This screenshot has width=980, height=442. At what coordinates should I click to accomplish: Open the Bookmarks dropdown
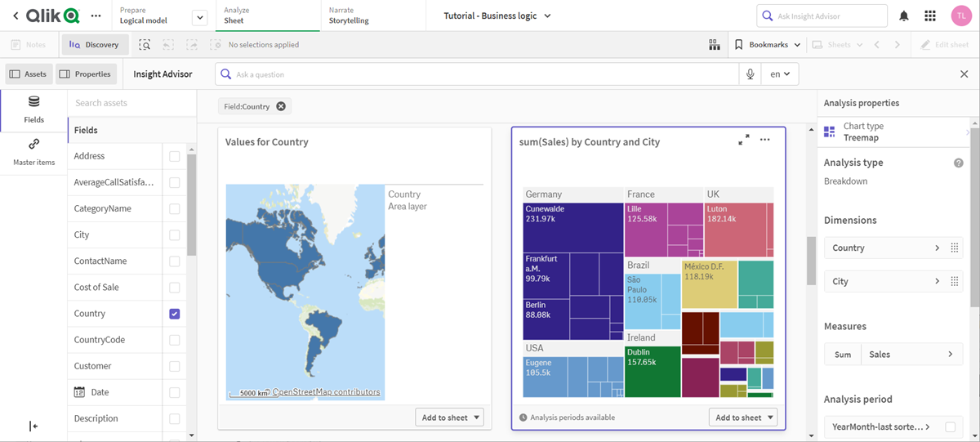click(768, 45)
